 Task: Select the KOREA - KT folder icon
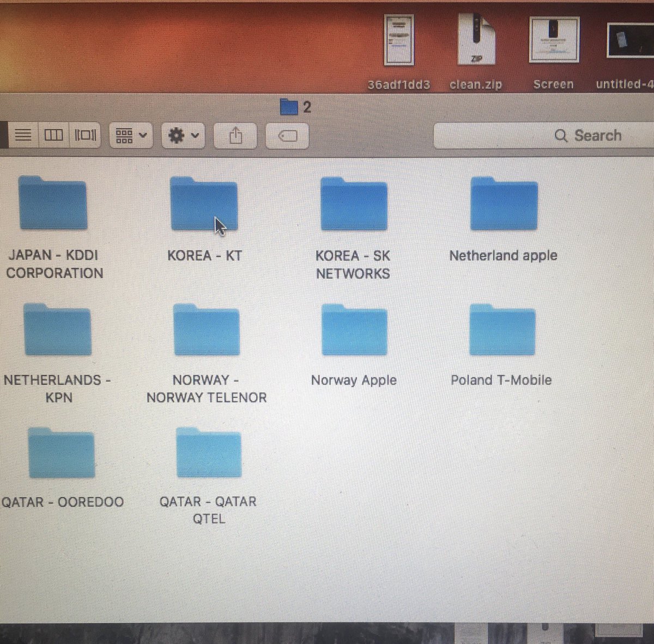click(x=204, y=203)
